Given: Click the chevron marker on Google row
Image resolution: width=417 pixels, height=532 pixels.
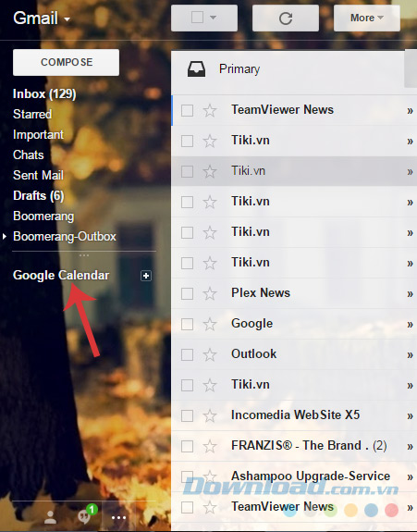Looking at the screenshot, I should pos(410,325).
